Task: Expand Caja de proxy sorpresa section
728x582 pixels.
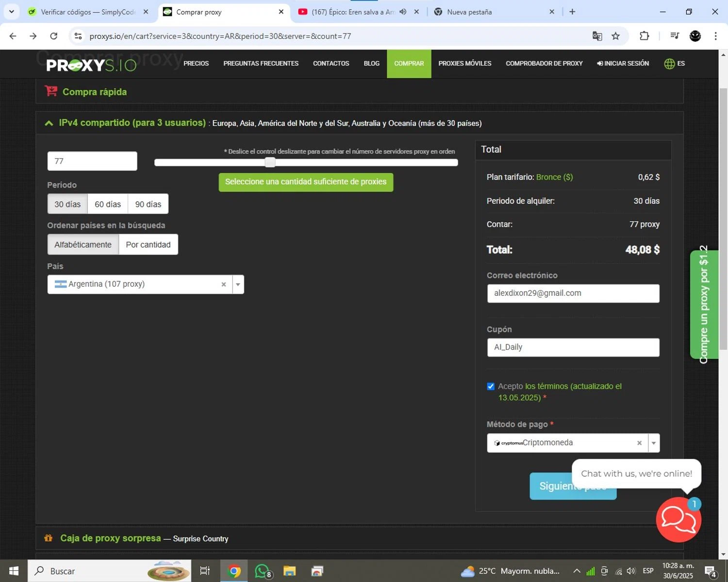Action: pos(360,538)
